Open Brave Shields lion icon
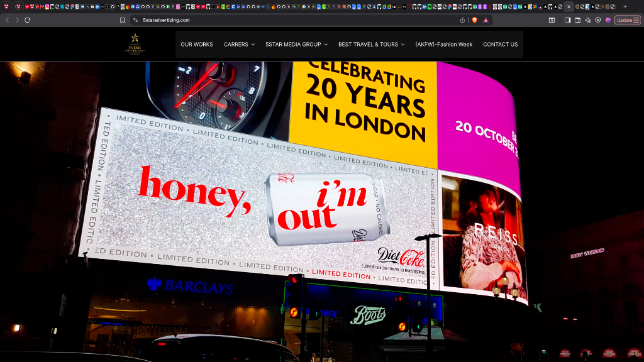 (475, 20)
